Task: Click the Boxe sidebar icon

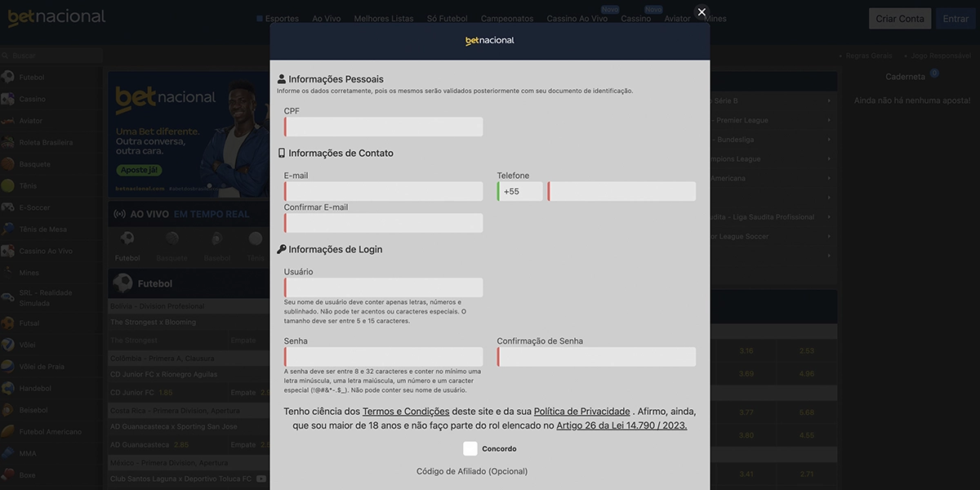Action: coord(8,475)
